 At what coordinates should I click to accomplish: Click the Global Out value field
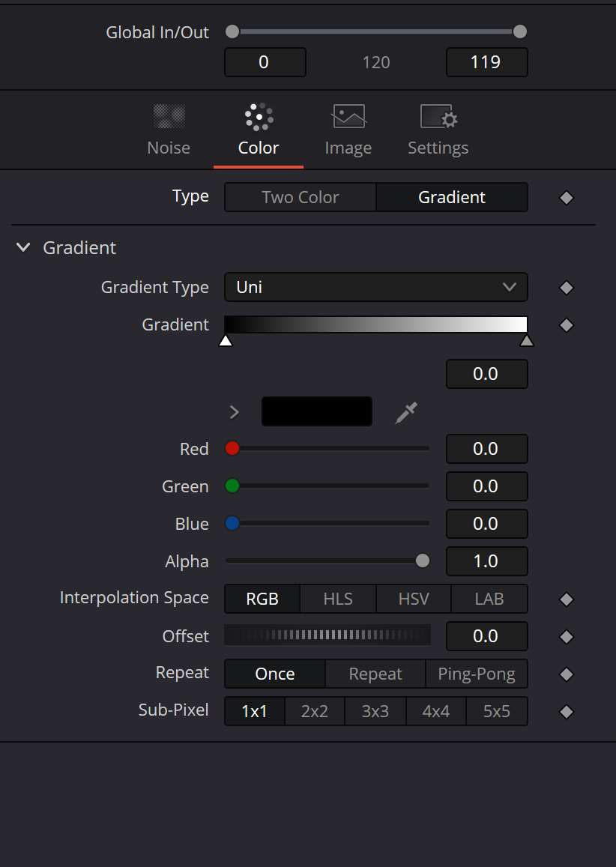pos(486,62)
